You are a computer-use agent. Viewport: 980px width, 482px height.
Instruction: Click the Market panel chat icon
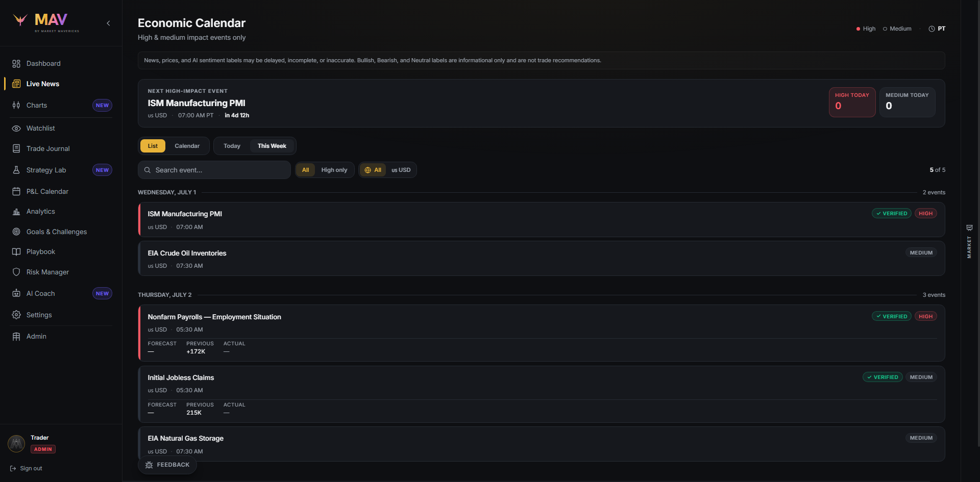pyautogui.click(x=969, y=228)
